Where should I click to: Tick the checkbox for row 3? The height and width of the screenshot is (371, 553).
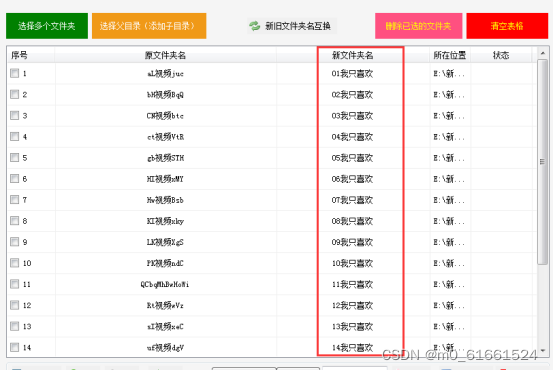(14, 116)
